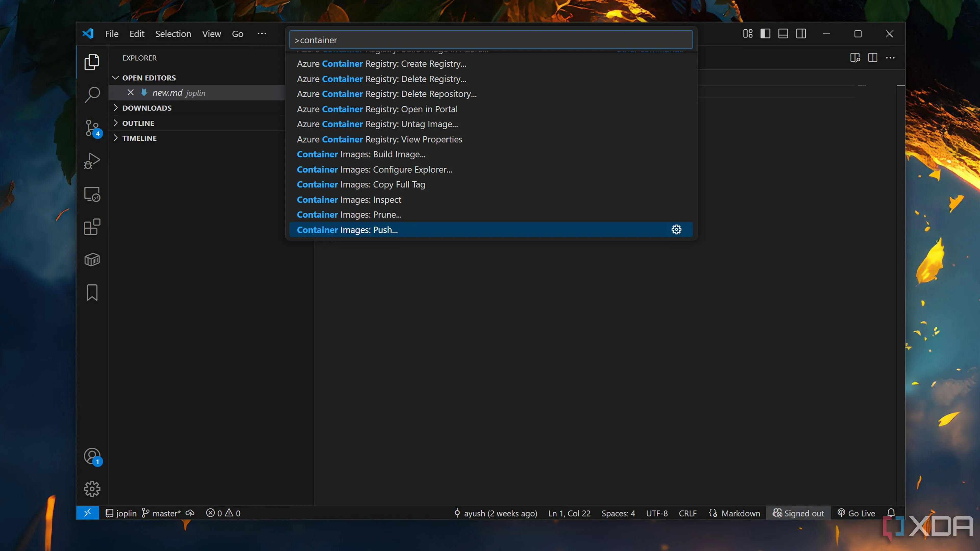Run Container Images: Push command
980x551 pixels.
(x=491, y=230)
